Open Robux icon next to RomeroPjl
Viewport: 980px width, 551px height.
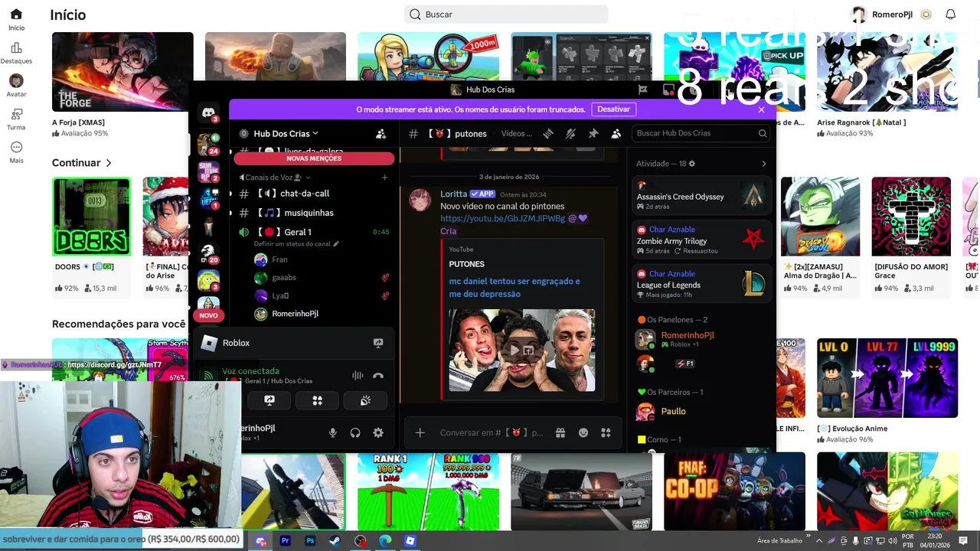click(926, 15)
